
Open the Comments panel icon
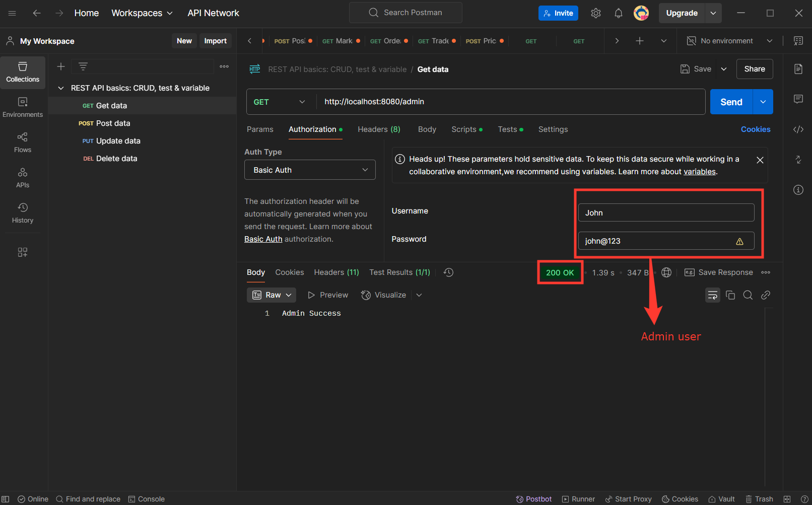(798, 99)
